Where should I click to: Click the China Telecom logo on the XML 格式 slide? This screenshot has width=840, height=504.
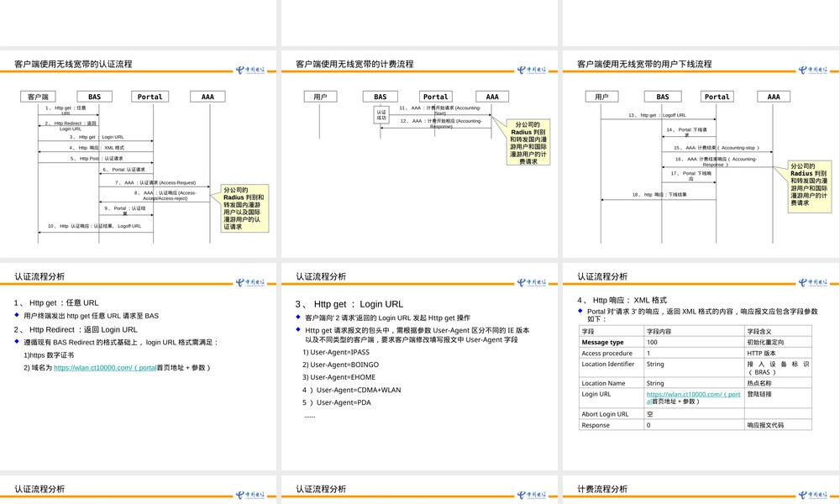pos(813,283)
